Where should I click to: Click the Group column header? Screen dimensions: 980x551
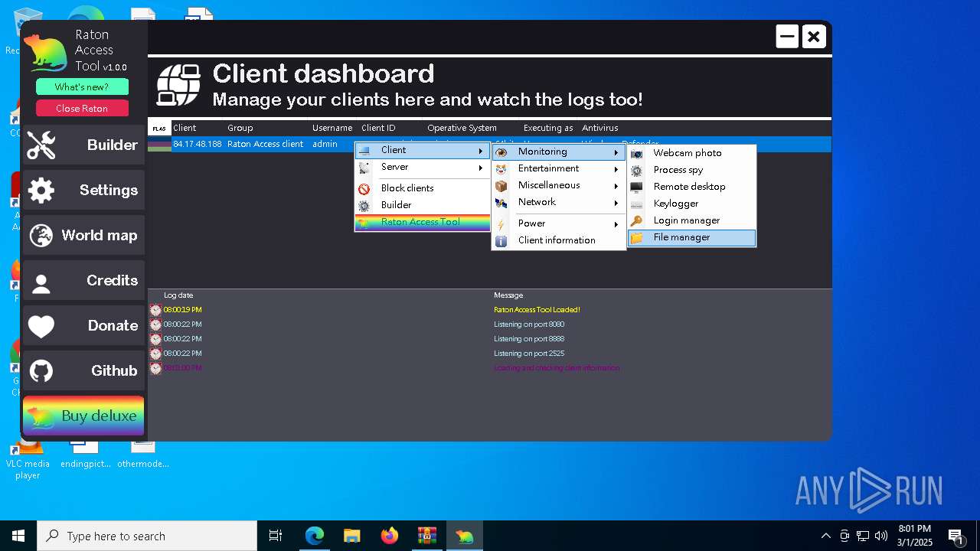pos(240,128)
